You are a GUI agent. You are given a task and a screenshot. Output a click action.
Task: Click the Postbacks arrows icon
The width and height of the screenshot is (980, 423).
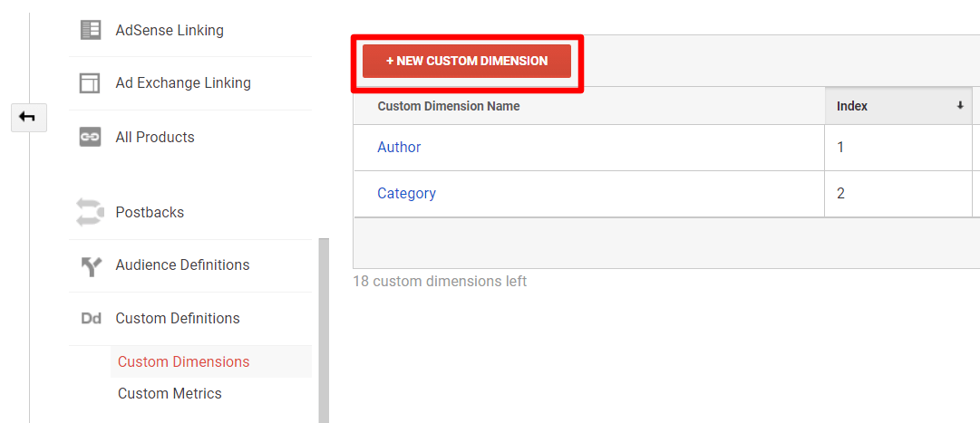(x=91, y=213)
